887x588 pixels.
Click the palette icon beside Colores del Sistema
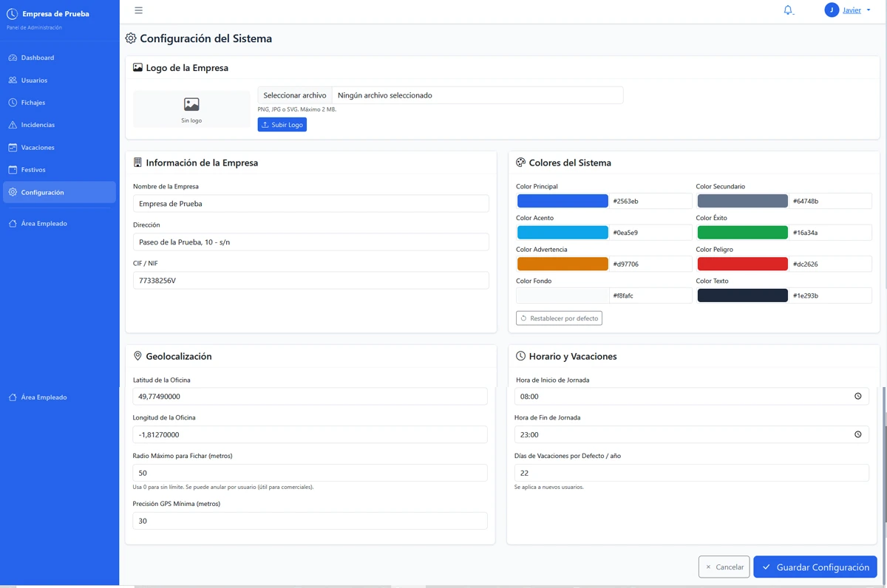[x=520, y=163]
